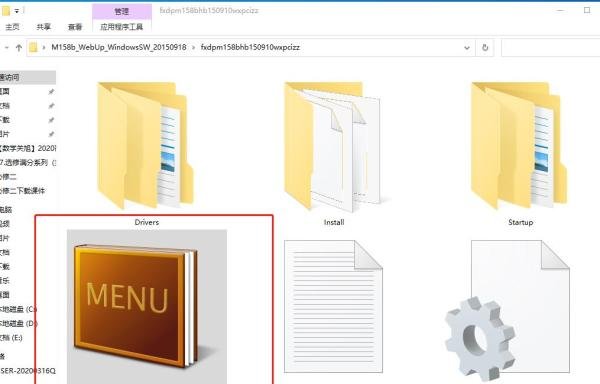Expand chevron before M158b_WebUp_WindowsSW_20150918 breadcrumb
This screenshot has height=384, width=600.
[x=44, y=47]
